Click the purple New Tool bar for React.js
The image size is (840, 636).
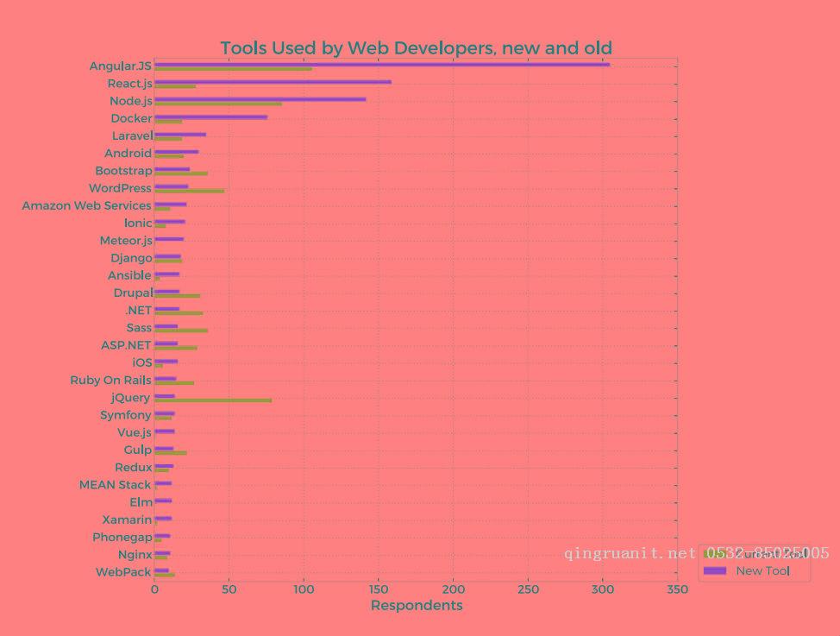[x=273, y=82]
